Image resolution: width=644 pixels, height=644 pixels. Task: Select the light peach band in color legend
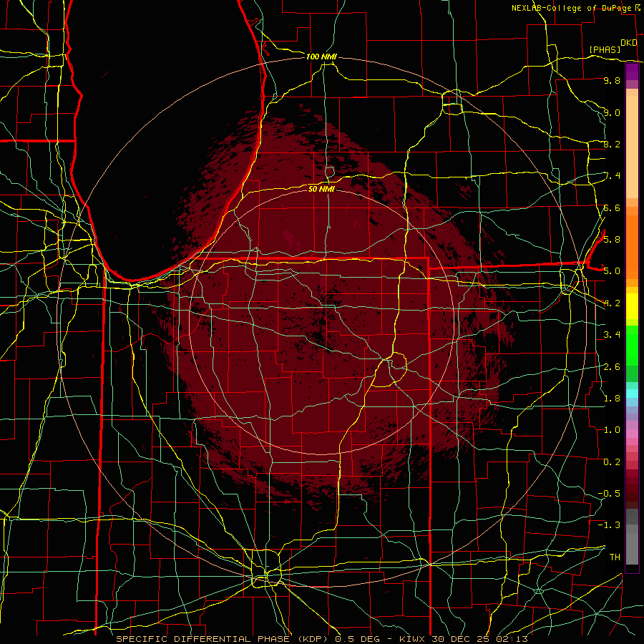click(632, 148)
